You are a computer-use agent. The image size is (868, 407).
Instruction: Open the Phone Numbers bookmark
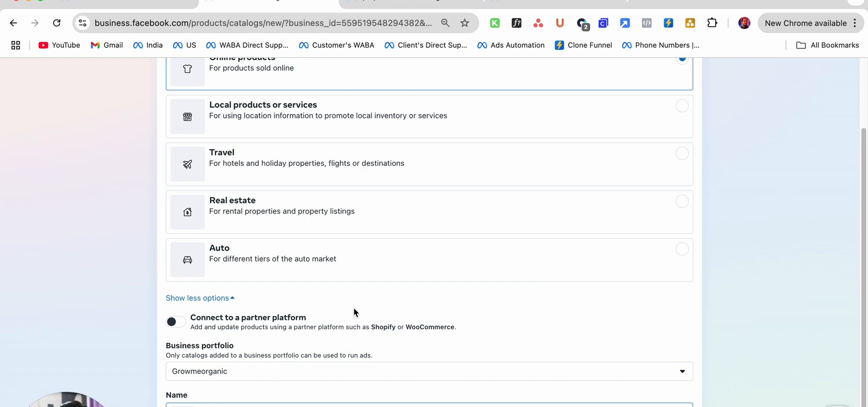pos(661,45)
